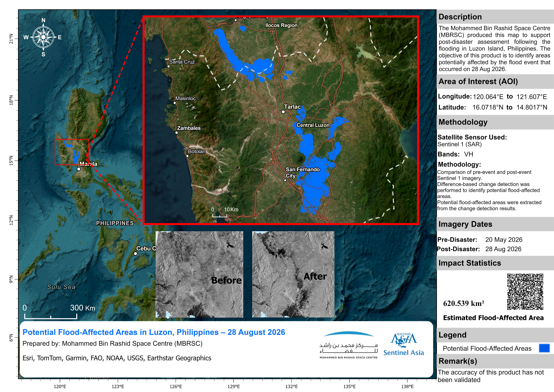Open the After SAR image thumbnail
This screenshot has width=554, height=392.
[x=293, y=274]
